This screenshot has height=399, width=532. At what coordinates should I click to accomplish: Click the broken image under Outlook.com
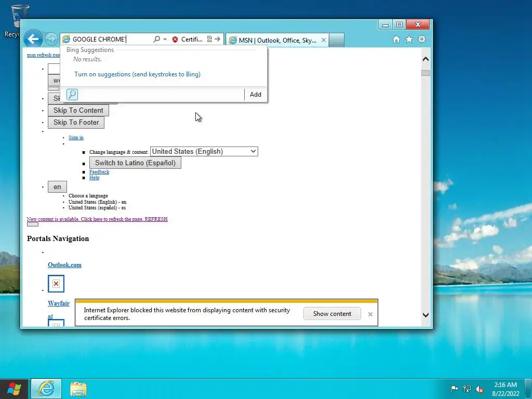click(56, 284)
